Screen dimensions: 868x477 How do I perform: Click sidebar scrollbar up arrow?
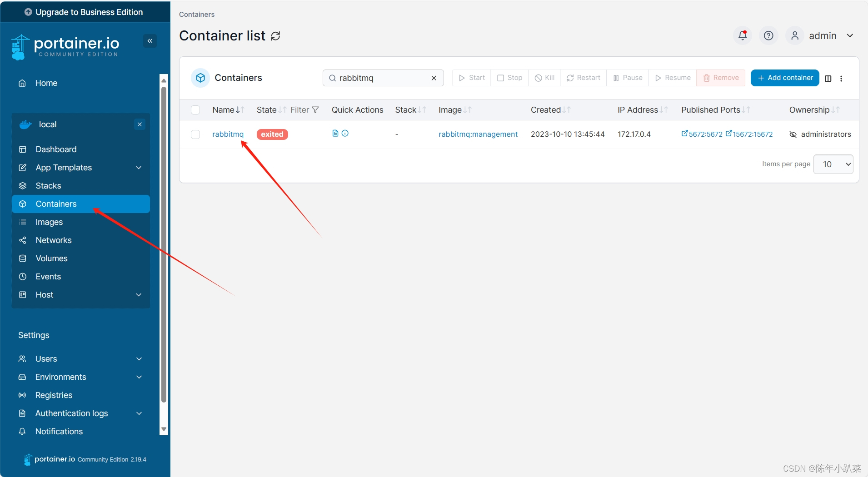[164, 80]
